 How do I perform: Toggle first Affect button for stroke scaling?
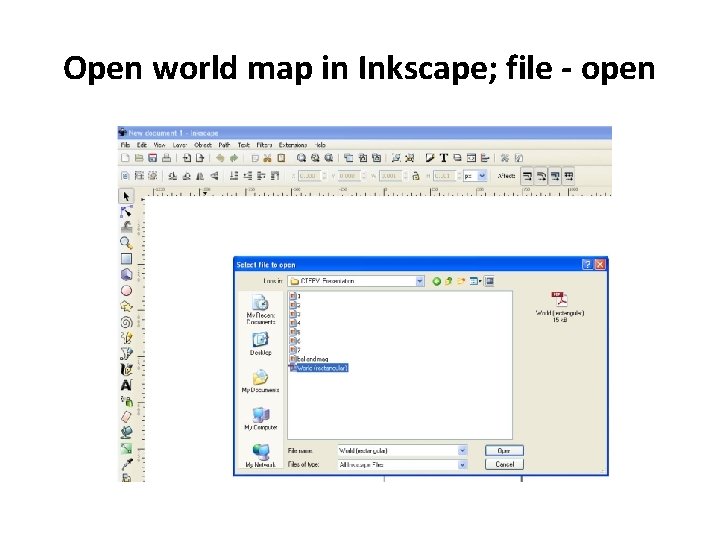(527, 176)
